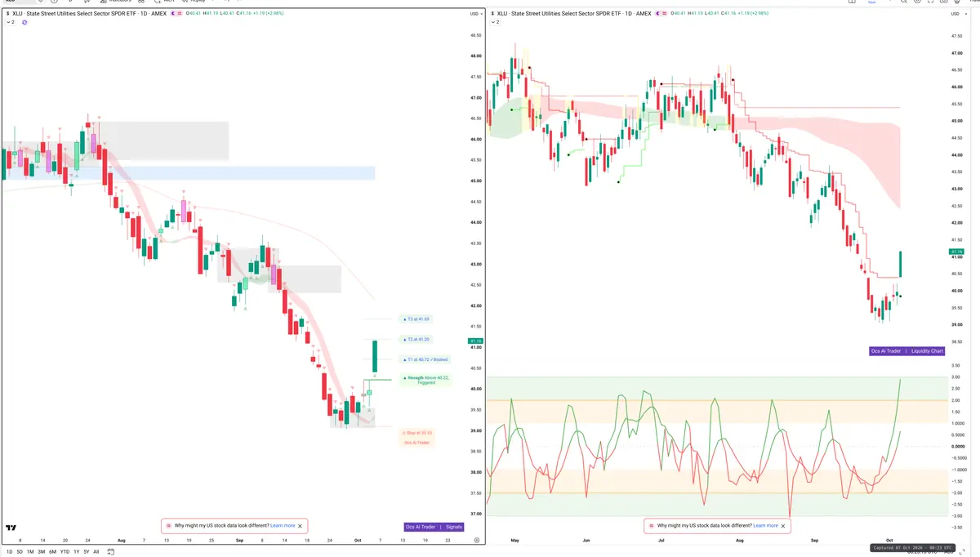The width and height of the screenshot is (980, 557).
Task: Click notice icon in right chart data banner
Action: click(651, 526)
